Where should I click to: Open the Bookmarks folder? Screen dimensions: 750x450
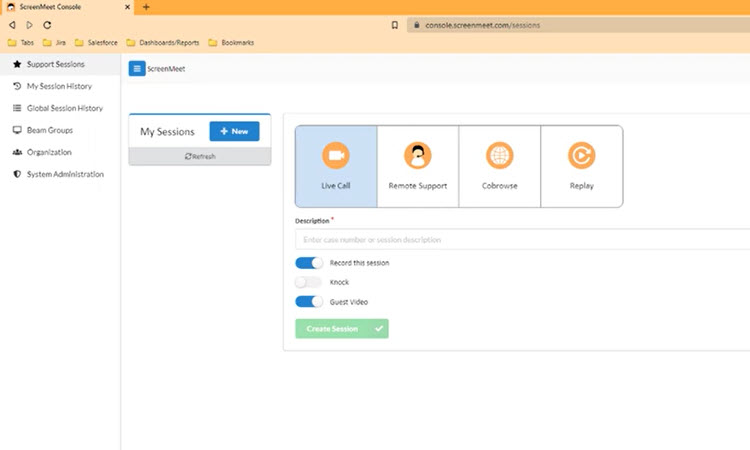coord(231,43)
